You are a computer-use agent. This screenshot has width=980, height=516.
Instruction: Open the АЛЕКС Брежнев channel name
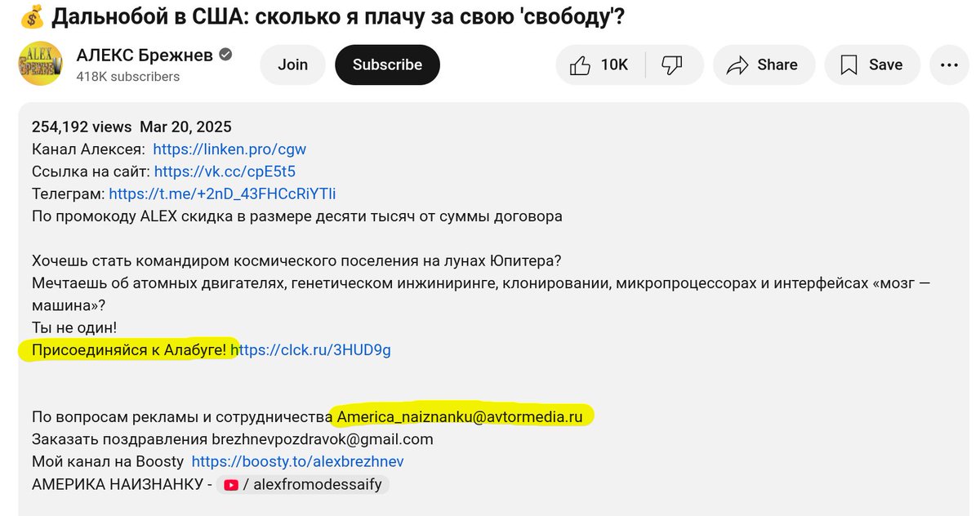click(145, 56)
